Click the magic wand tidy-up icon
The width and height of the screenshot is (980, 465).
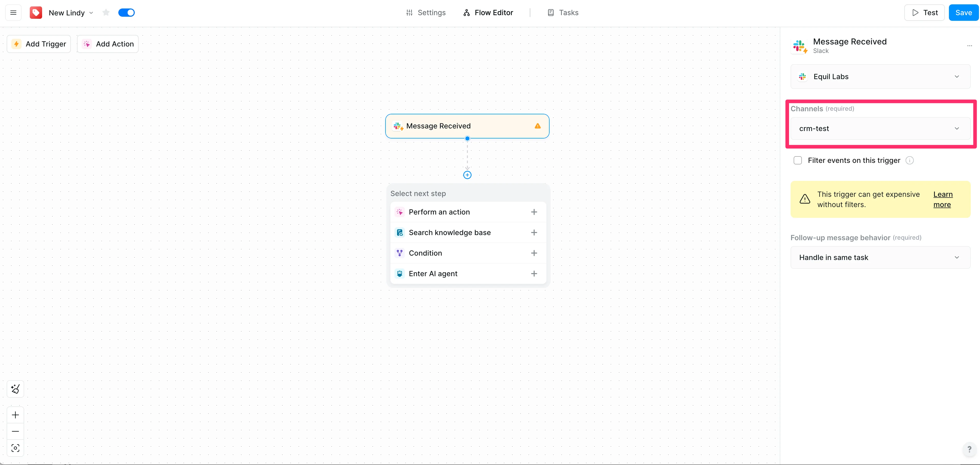[15, 389]
